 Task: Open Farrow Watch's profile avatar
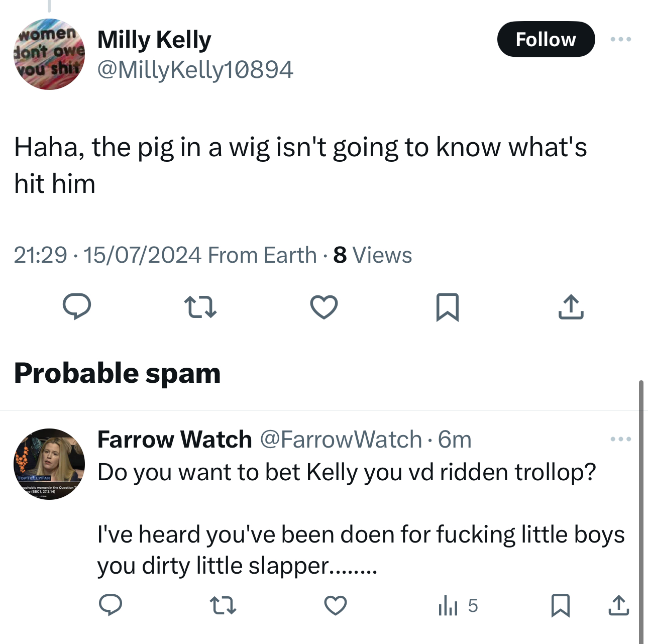(49, 464)
